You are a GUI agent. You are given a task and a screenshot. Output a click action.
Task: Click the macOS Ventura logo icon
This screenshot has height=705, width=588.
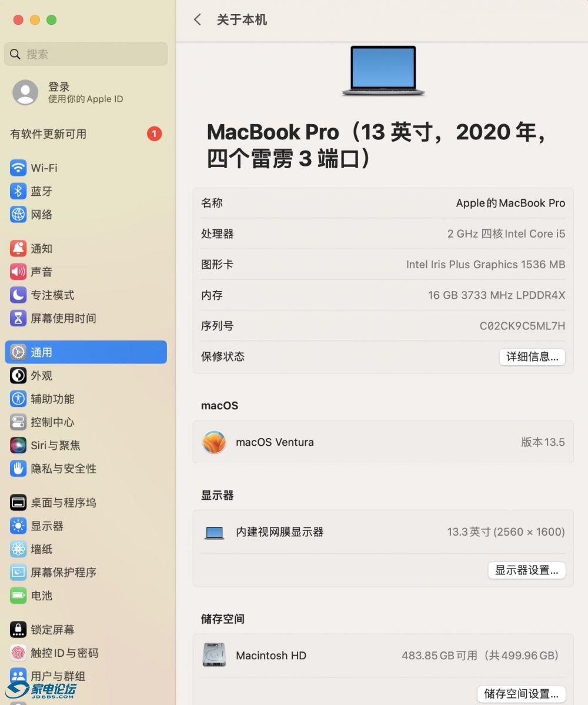point(214,442)
